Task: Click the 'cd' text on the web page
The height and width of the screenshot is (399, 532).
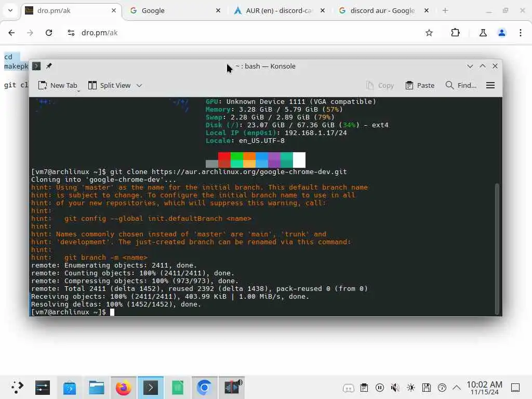Action: (8, 57)
